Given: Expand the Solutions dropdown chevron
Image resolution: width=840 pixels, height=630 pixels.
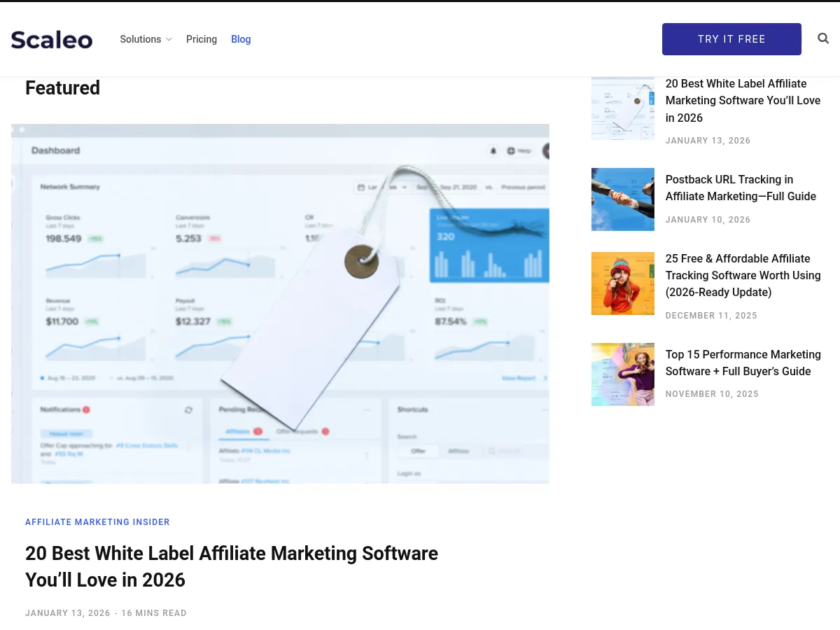Looking at the screenshot, I should pyautogui.click(x=169, y=40).
